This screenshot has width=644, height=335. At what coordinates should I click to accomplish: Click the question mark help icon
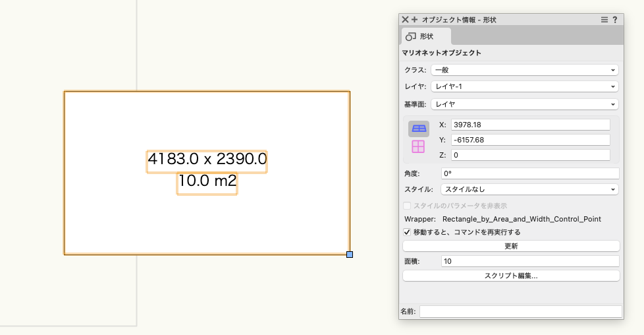pyautogui.click(x=615, y=20)
